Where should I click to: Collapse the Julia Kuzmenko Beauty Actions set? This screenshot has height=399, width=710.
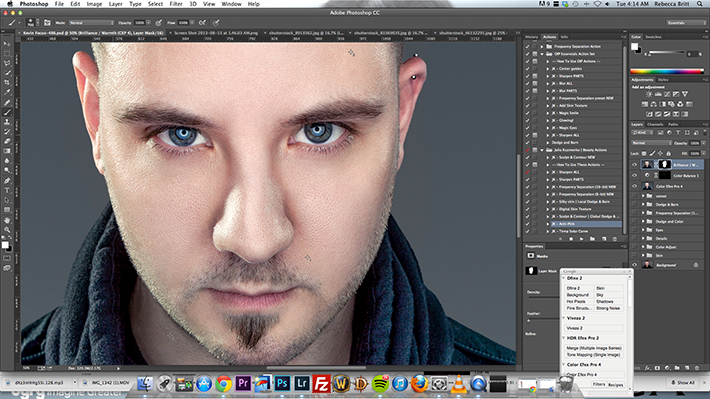pyautogui.click(x=542, y=150)
